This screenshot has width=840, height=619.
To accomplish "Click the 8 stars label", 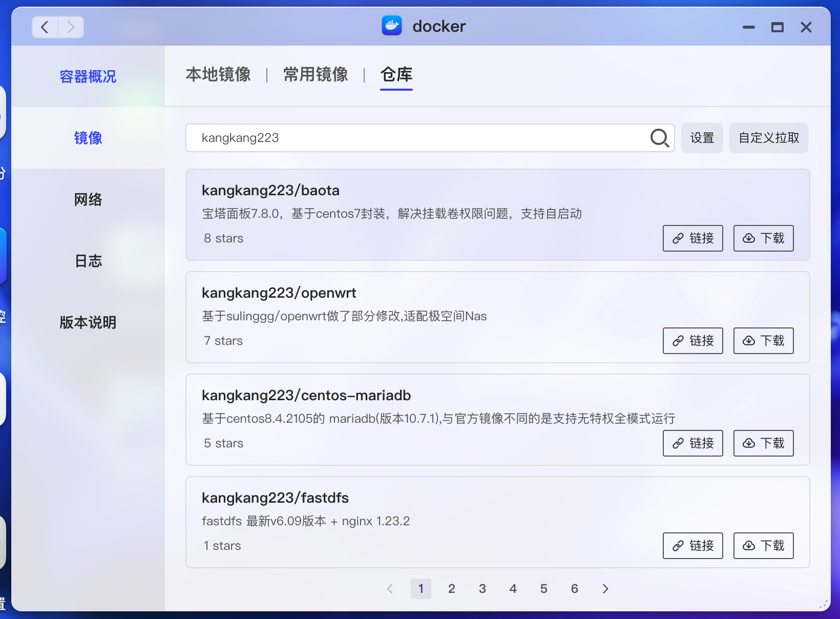I will tap(223, 238).
